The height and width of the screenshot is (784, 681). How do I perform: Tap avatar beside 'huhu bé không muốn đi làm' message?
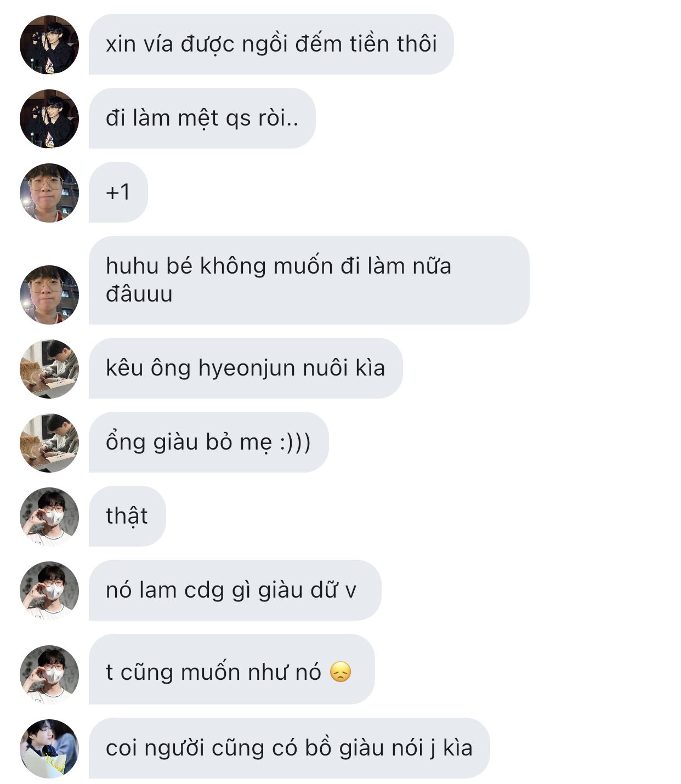49,295
